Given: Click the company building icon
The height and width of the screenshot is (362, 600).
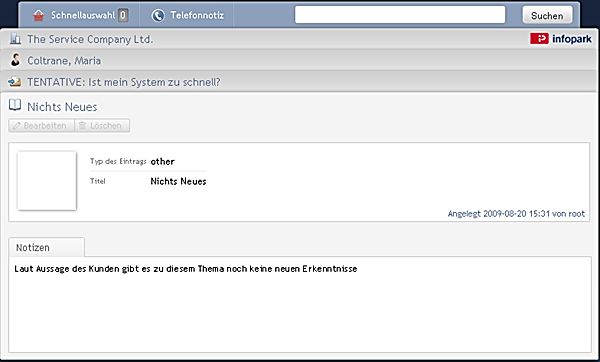Looking at the screenshot, I should point(15,39).
